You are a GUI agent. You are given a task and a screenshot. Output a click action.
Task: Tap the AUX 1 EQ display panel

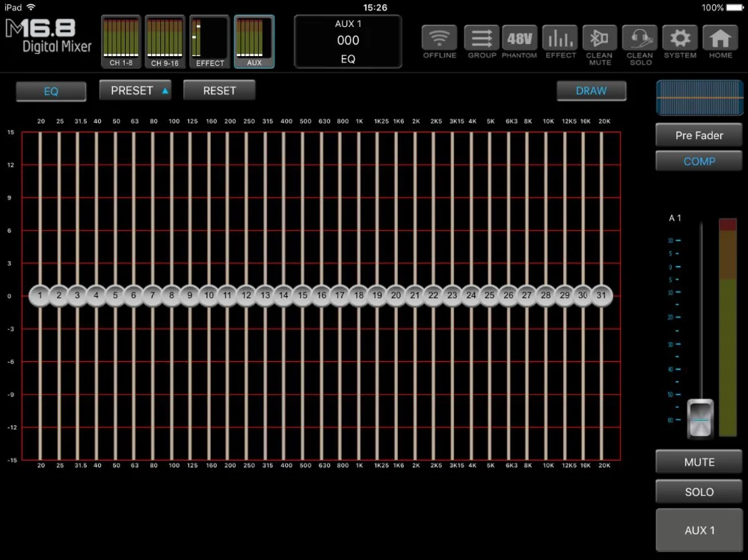[x=348, y=42]
